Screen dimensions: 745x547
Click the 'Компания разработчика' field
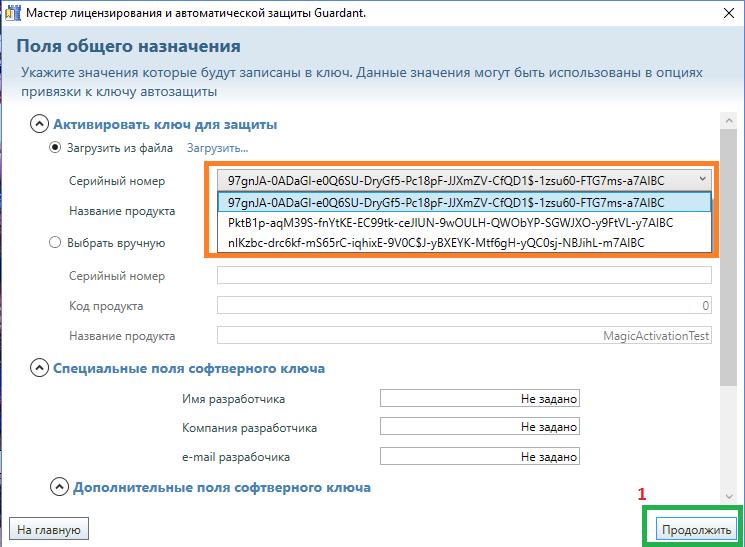(x=479, y=428)
